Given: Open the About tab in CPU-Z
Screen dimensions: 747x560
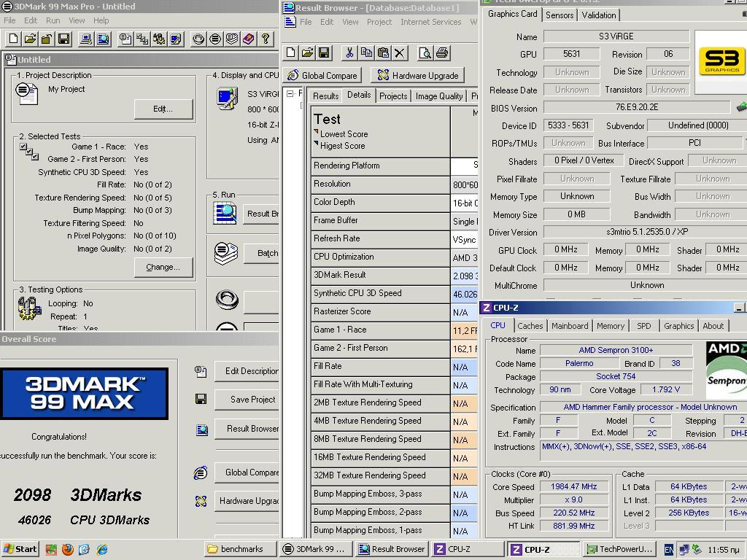Looking at the screenshot, I should pyautogui.click(x=713, y=326).
